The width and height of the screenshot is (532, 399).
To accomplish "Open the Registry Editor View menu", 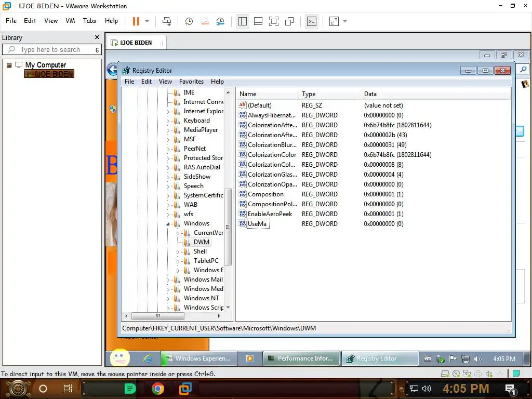I will click(x=165, y=82).
